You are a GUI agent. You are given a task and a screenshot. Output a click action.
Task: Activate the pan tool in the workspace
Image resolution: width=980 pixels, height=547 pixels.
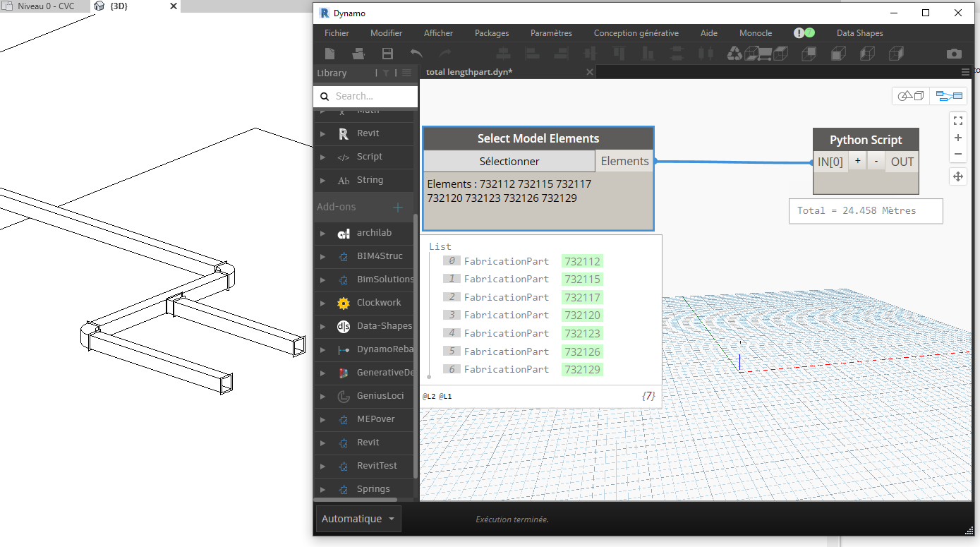pos(958,176)
